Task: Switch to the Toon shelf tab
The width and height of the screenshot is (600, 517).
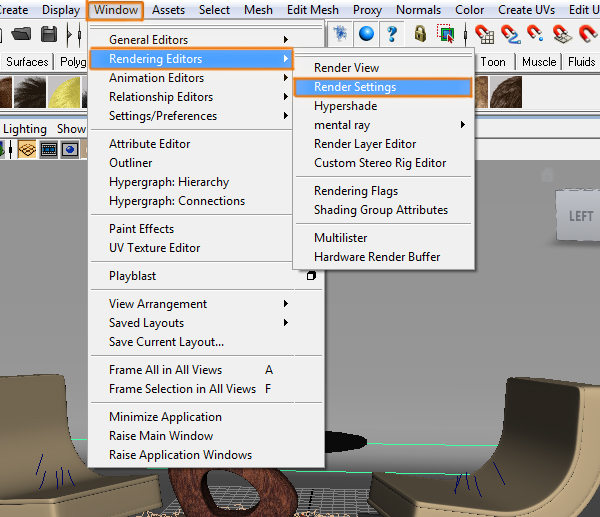Action: 493,62
